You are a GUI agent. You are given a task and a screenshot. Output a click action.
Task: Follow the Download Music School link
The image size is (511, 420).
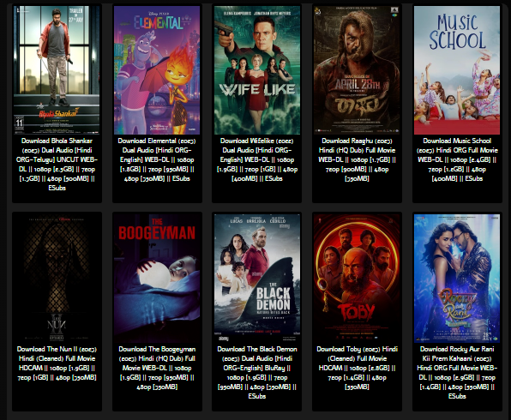tap(457, 159)
